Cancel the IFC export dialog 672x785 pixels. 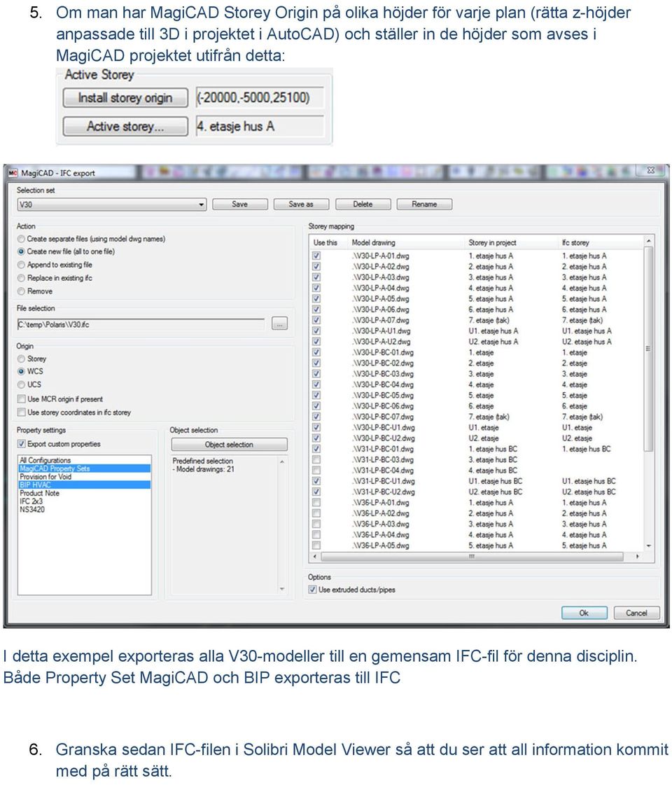[x=636, y=613]
